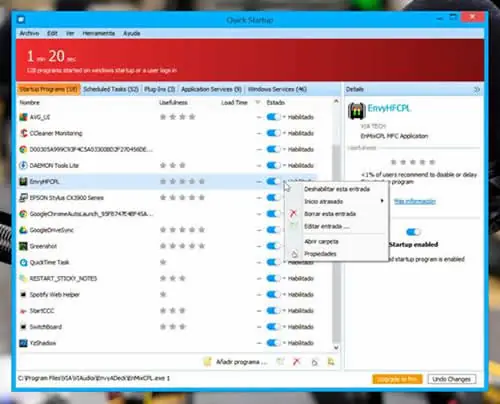Click the GoogleDriveSync icon
The image size is (500, 404).
23,230
